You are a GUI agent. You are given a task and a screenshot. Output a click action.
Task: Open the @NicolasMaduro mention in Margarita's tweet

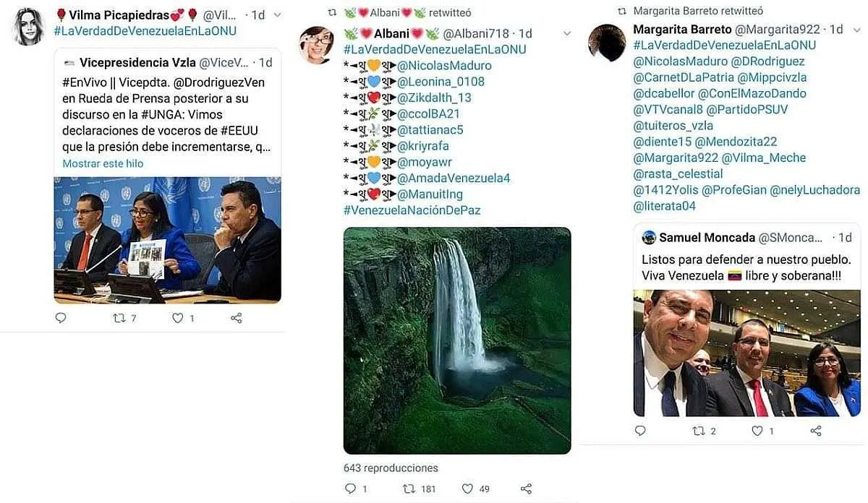[679, 61]
